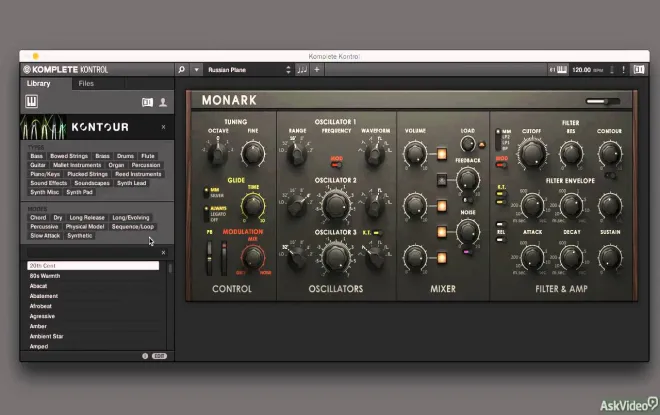This screenshot has width=660, height=415.
Task: Click the plus icon in the header
Action: [x=317, y=70]
